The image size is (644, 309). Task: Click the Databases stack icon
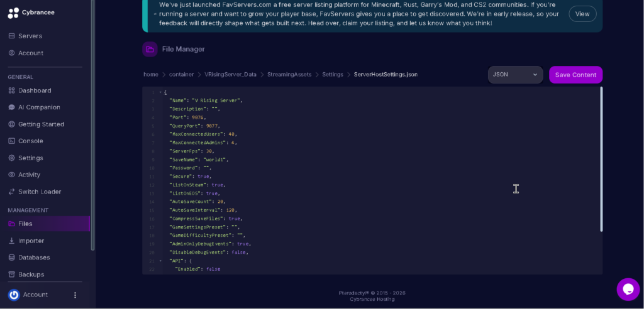(11, 257)
